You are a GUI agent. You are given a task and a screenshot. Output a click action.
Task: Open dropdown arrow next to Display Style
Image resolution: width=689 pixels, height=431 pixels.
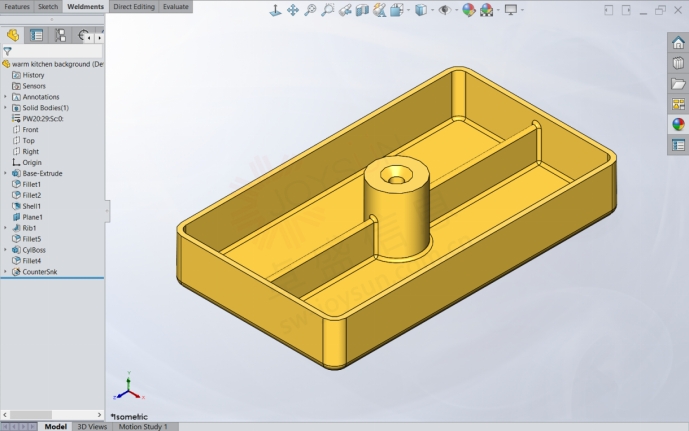pos(433,10)
